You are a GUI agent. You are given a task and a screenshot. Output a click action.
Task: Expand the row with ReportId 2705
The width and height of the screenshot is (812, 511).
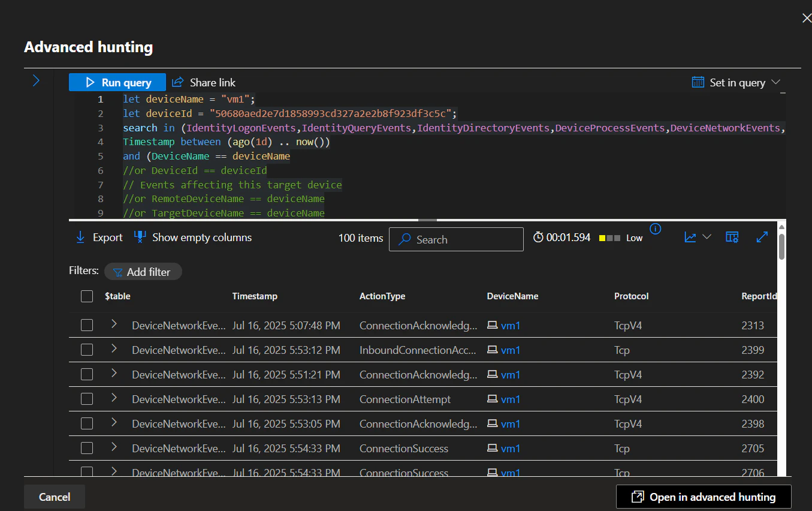click(114, 447)
